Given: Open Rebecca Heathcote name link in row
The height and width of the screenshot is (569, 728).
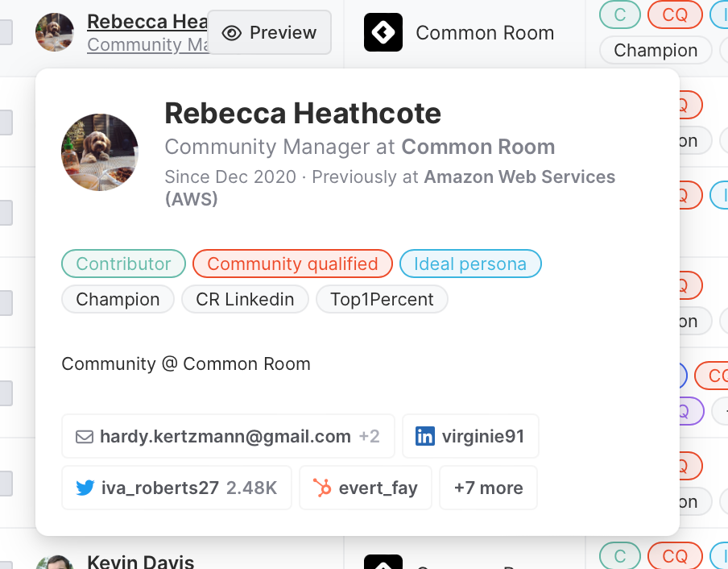Looking at the screenshot, I should (147, 22).
